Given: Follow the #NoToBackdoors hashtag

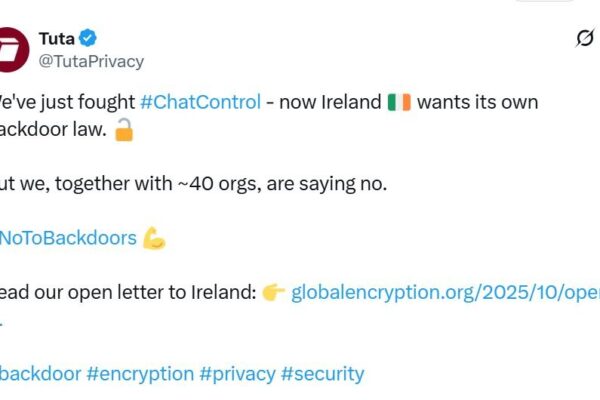Looking at the screenshot, I should click(68, 238).
